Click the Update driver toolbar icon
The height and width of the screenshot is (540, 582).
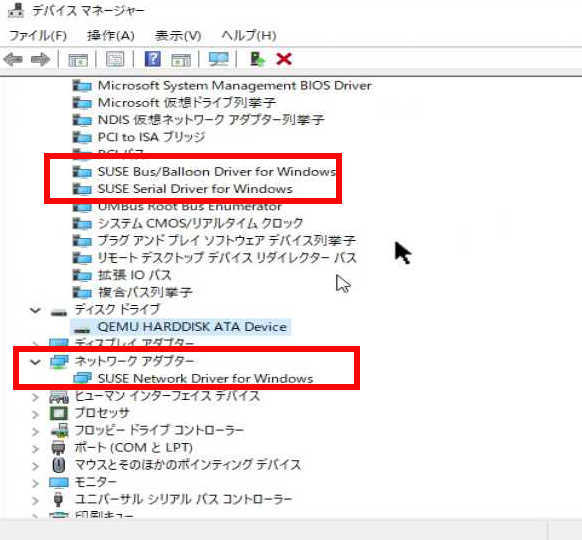(257, 59)
